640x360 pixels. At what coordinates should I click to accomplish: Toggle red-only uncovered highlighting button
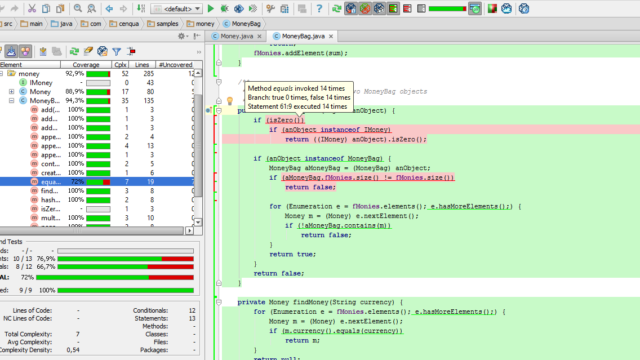point(407,9)
